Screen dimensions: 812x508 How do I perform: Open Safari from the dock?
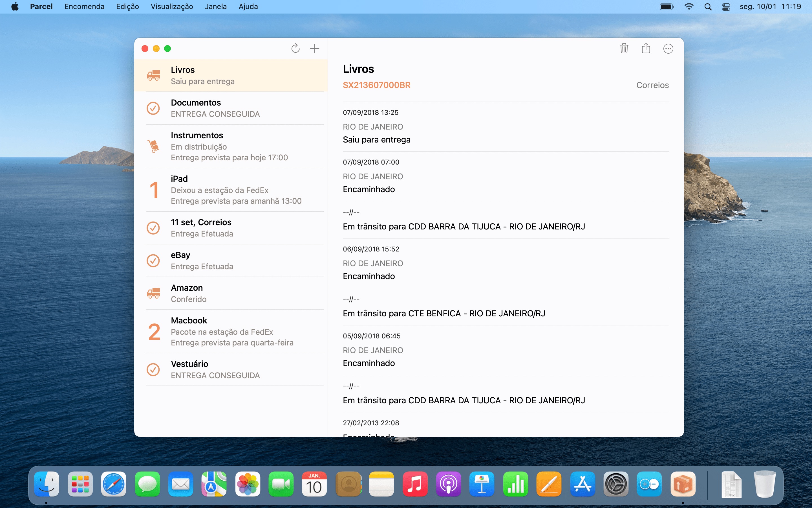[113, 484]
